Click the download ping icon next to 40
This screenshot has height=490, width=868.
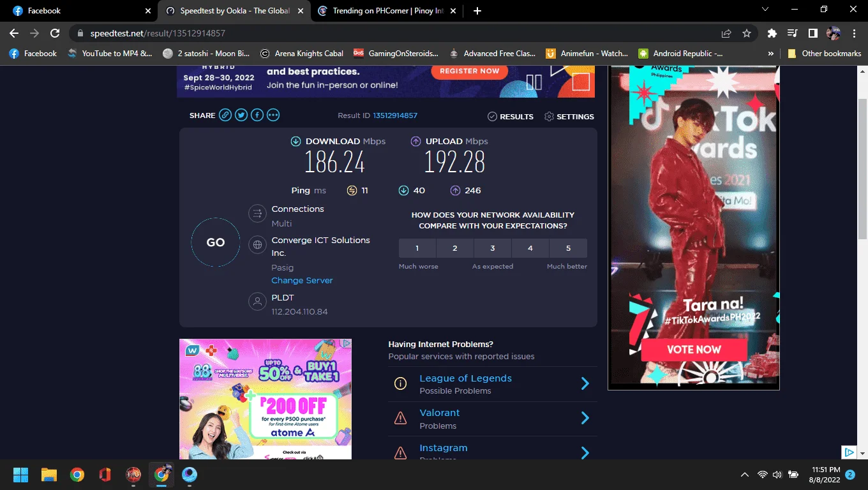tap(403, 190)
